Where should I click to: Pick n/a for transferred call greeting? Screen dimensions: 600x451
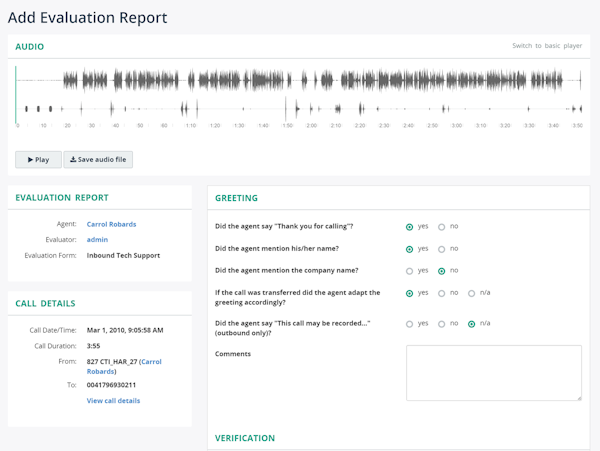[x=471, y=293]
